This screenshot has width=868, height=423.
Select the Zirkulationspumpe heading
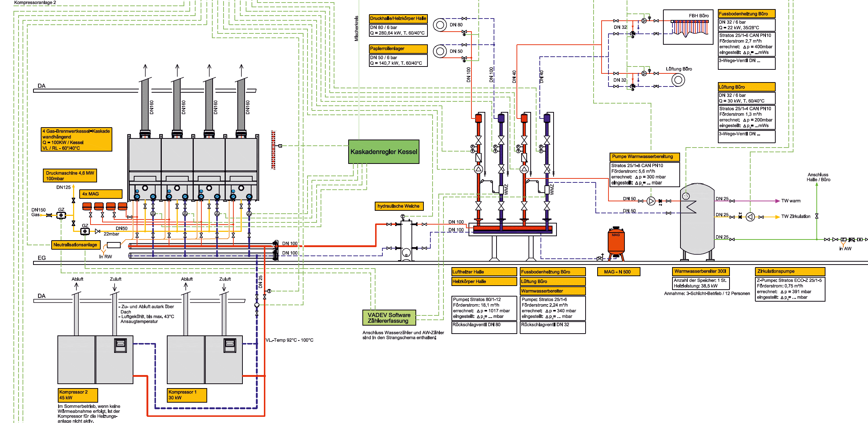click(790, 271)
